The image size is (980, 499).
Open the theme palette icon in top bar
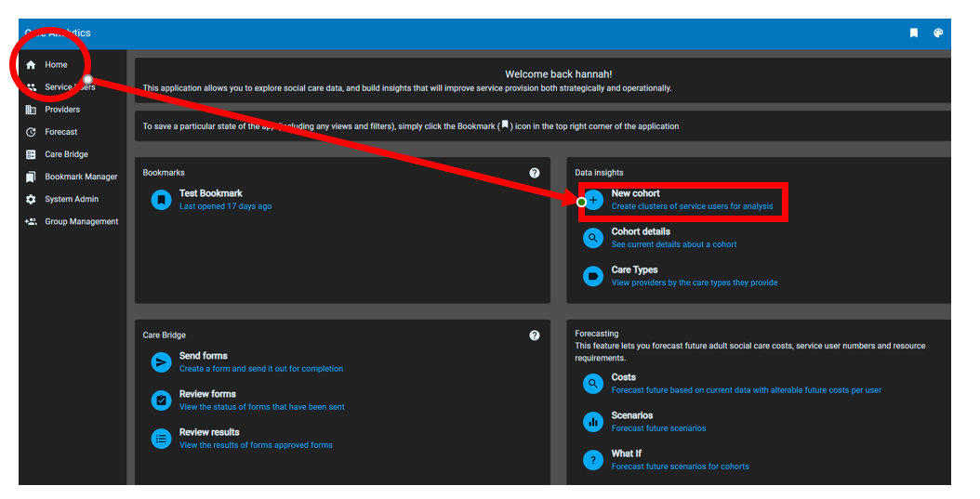click(x=938, y=33)
